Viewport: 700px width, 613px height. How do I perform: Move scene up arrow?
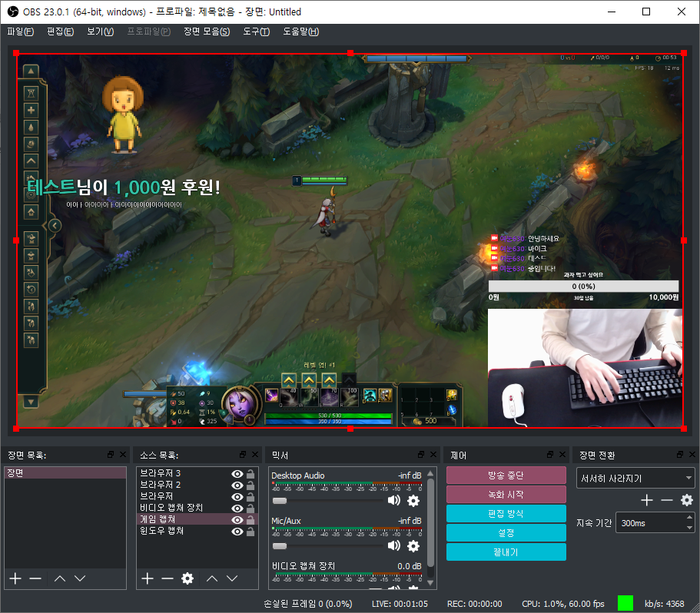tap(60, 578)
